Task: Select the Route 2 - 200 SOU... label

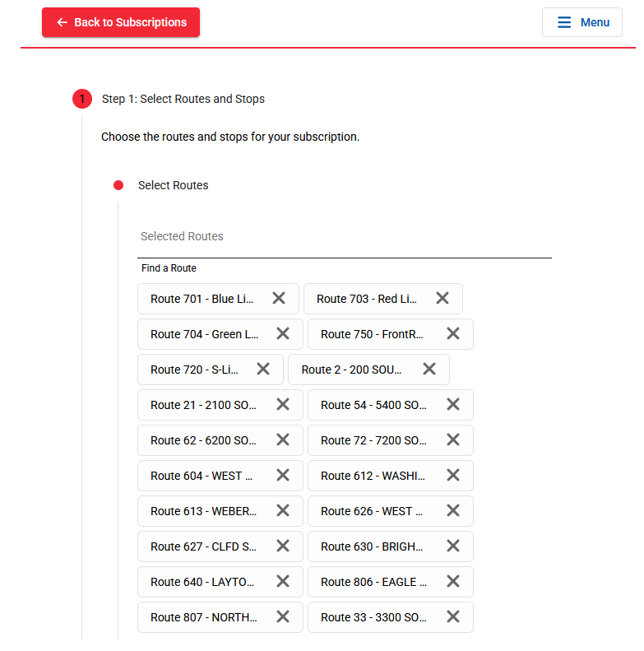Action: (351, 370)
